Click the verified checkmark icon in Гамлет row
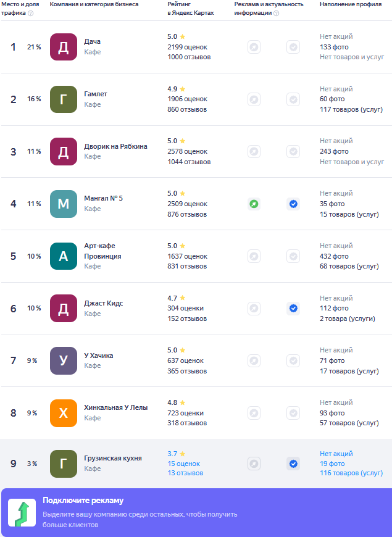Screen dimensions: 392x537 (x=293, y=99)
